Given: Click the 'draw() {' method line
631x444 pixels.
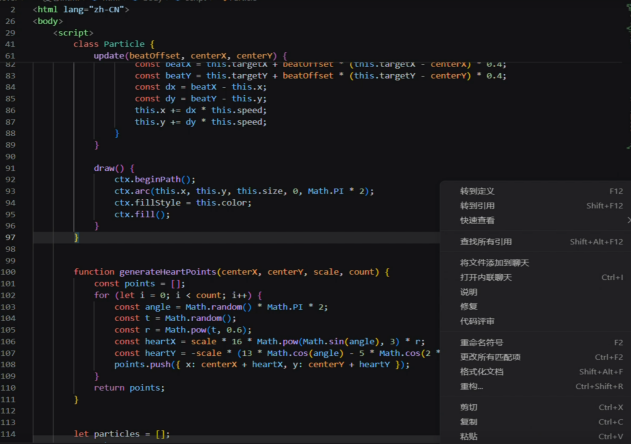Looking at the screenshot, I should [x=114, y=168].
